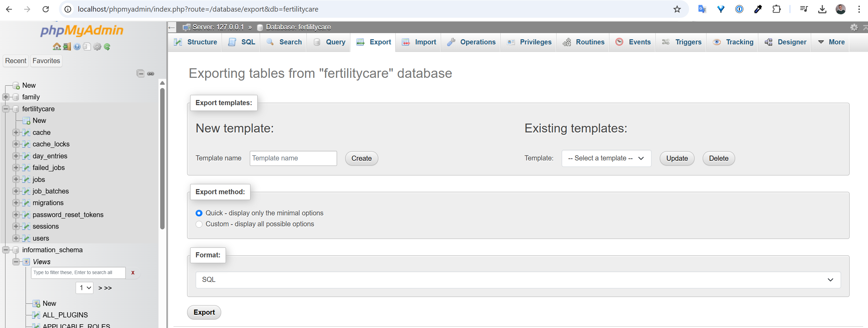Open navigation panel settings gear
This screenshot has height=328, width=868.
97,47
